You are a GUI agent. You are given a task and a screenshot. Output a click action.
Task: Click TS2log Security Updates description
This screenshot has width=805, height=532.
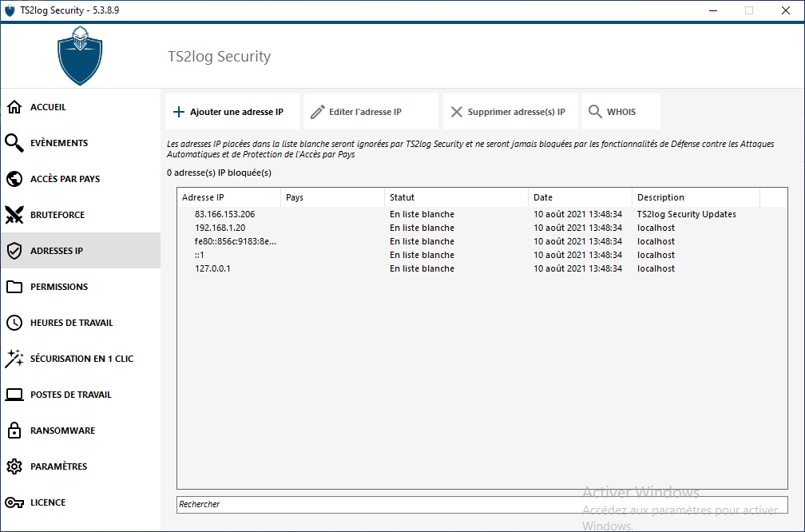(x=687, y=214)
